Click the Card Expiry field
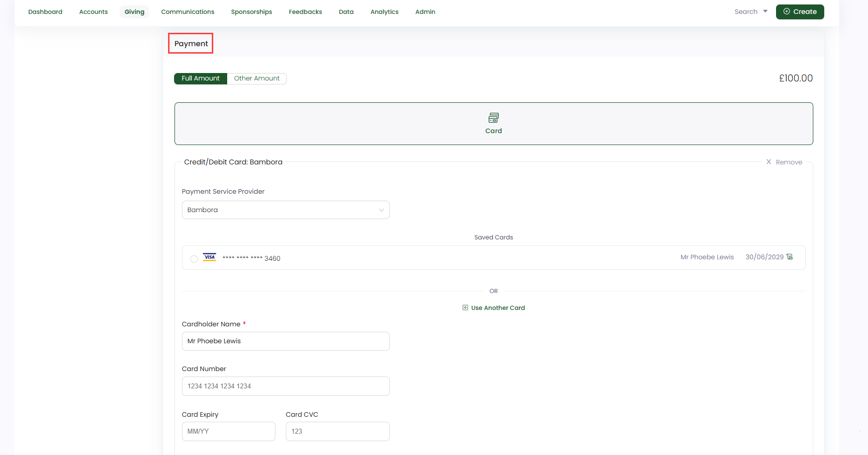Viewport: 868px width, 455px height. coord(228,432)
